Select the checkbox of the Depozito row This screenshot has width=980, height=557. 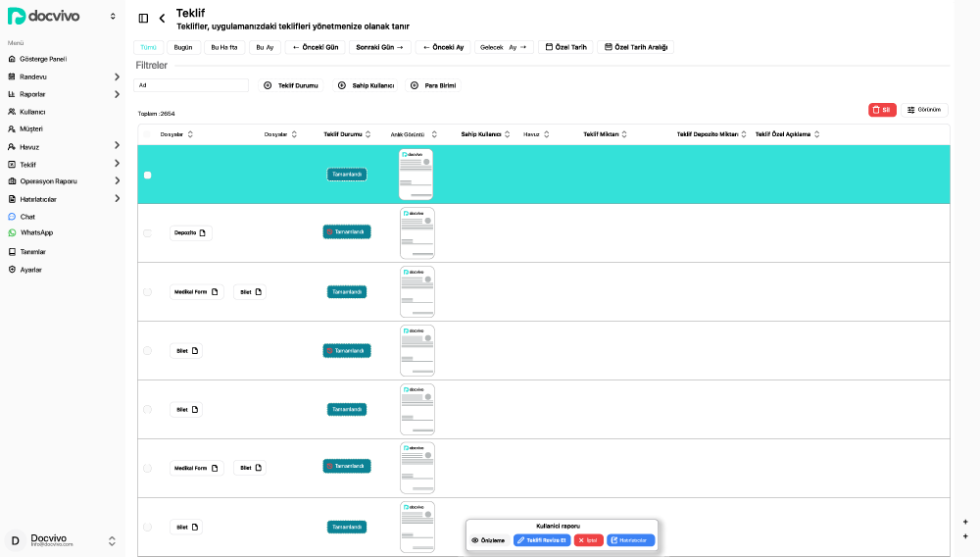pyautogui.click(x=147, y=233)
